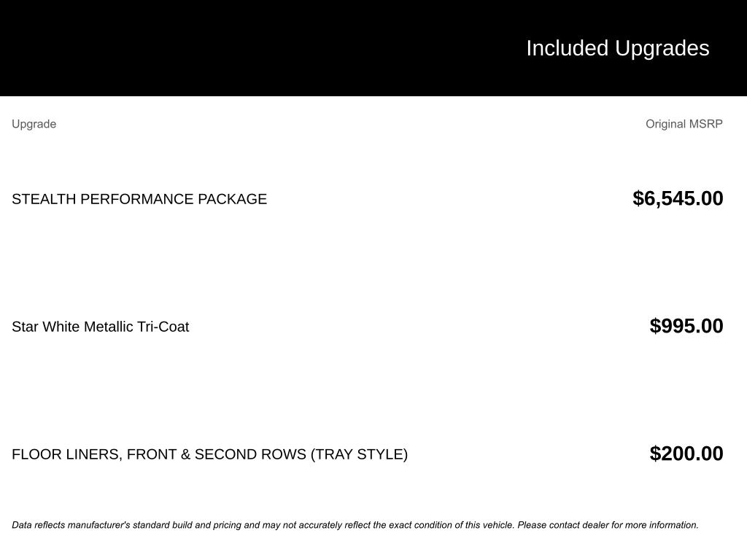Click the word "Upgrades" in the heading
Viewport: 747px width, 560px height.
(x=662, y=48)
